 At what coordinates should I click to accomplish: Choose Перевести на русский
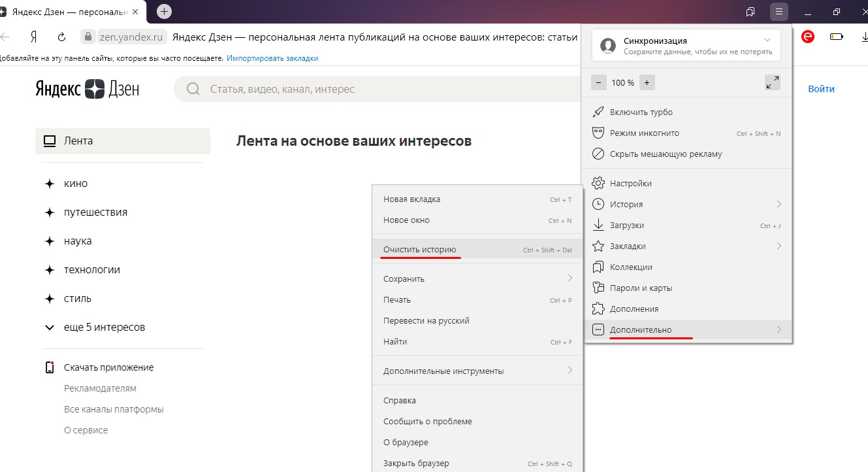[477, 320]
